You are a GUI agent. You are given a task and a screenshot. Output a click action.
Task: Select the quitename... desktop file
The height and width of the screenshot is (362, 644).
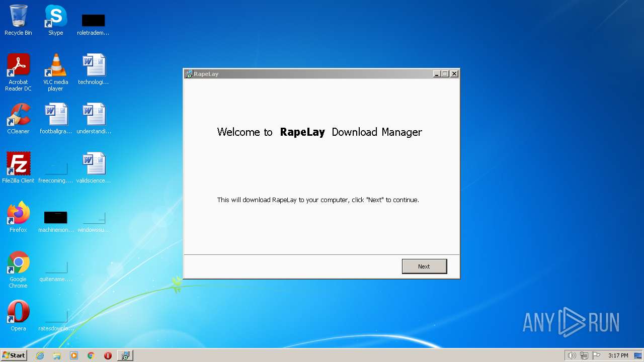click(x=56, y=271)
